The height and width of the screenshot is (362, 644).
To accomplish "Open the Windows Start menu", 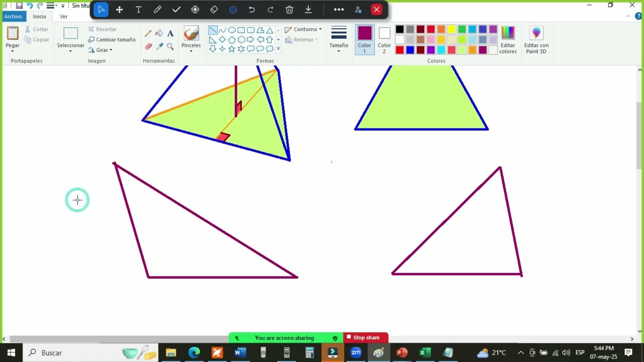I will click(x=11, y=353).
